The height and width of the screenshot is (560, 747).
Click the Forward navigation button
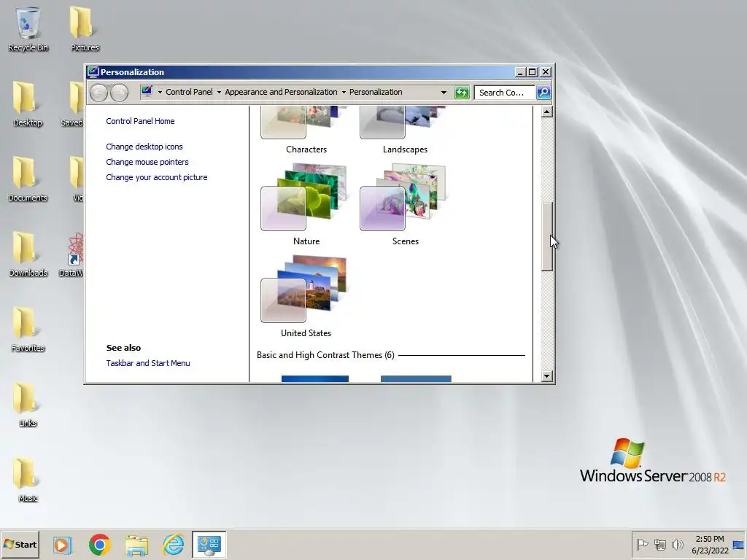119,93
